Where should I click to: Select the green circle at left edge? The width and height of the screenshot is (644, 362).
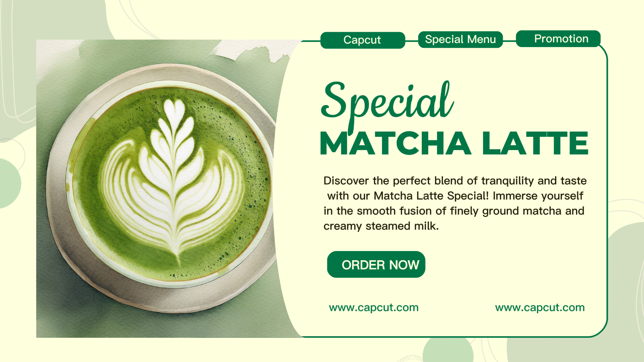(x=8, y=183)
